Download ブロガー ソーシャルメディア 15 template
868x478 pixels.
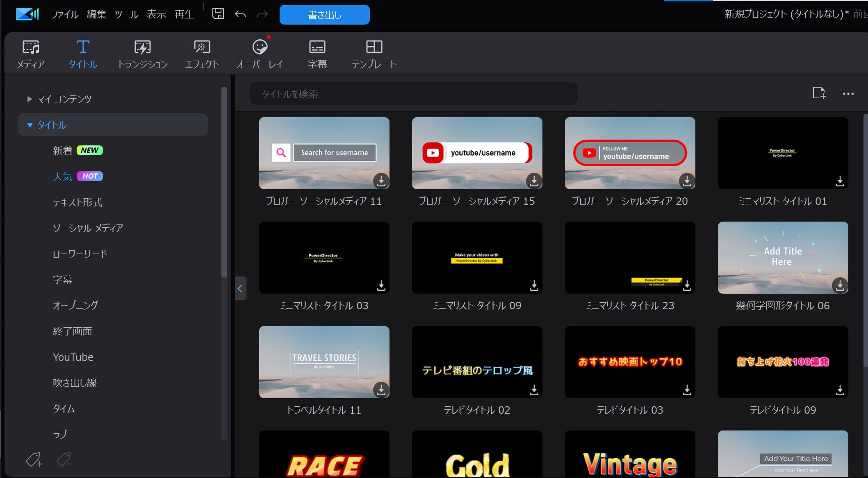point(534,180)
